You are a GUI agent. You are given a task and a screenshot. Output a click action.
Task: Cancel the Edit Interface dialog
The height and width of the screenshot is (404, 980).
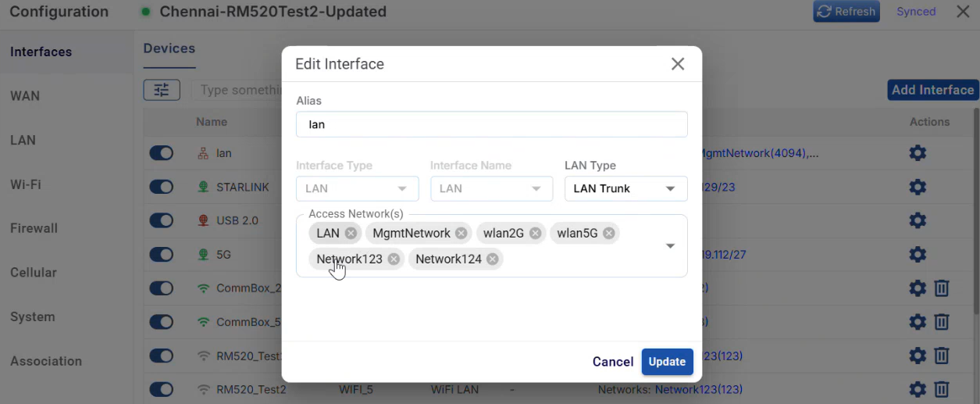[612, 361]
